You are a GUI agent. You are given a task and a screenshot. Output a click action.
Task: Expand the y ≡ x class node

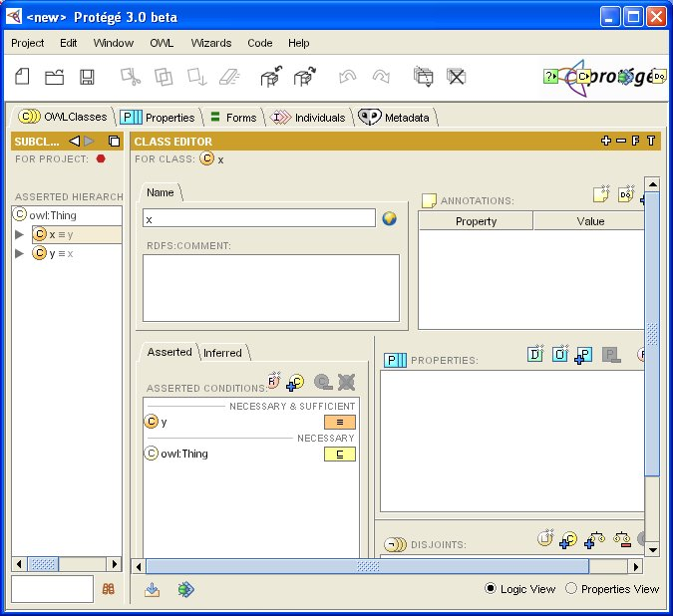pos(19,253)
